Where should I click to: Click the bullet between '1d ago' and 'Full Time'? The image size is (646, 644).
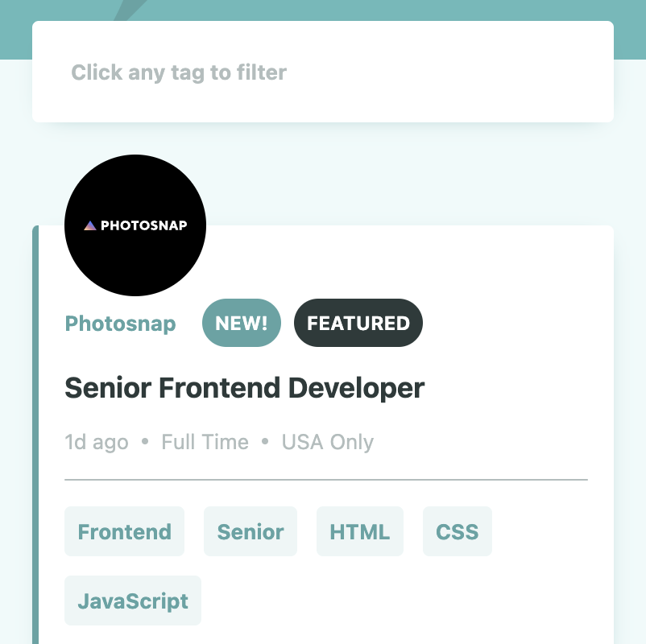point(145,442)
